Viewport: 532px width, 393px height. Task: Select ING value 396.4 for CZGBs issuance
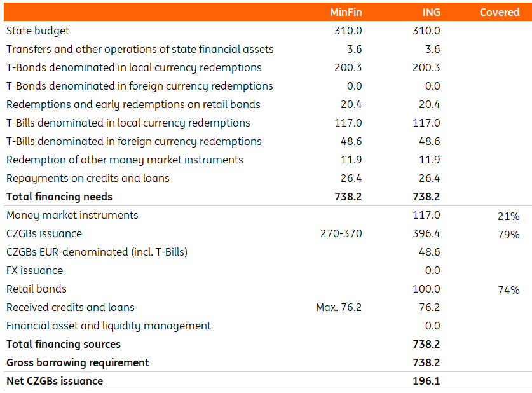(426, 233)
